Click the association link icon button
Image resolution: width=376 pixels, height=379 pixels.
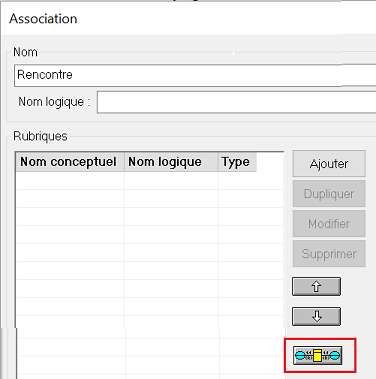click(318, 355)
